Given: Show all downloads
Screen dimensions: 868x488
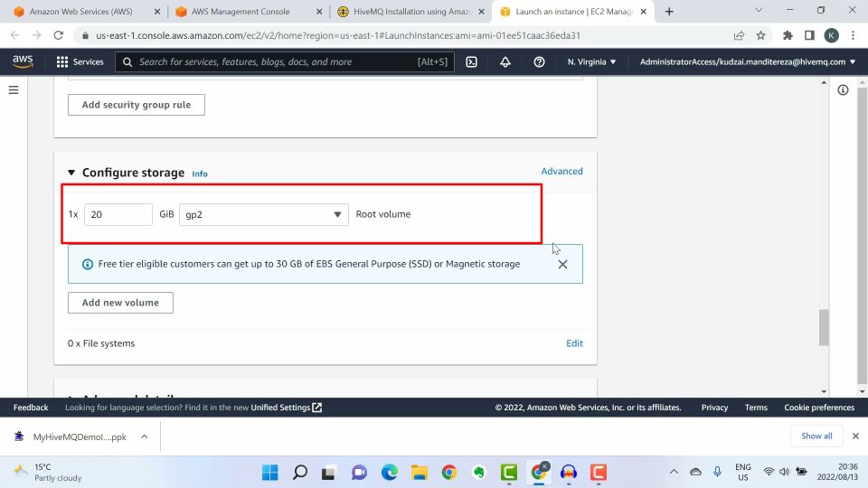Looking at the screenshot, I should (x=816, y=436).
